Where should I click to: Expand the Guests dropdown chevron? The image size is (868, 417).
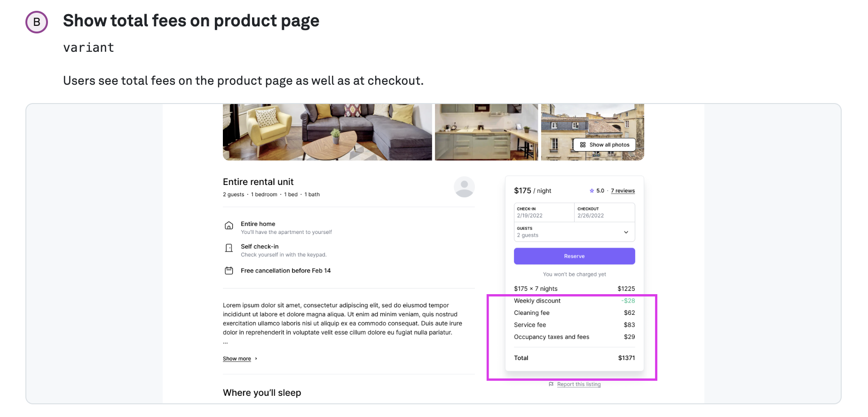point(626,232)
